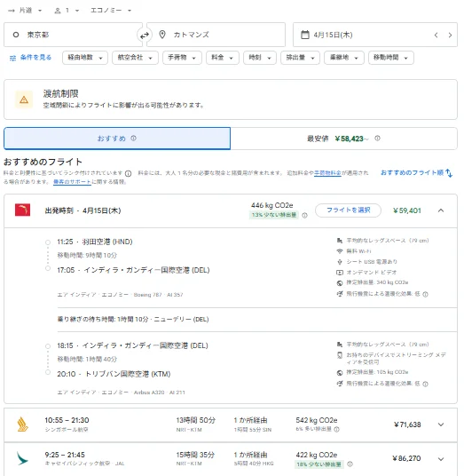Click info icon beside 13% less emissions badge
The width and height of the screenshot is (464, 476).
(305, 215)
